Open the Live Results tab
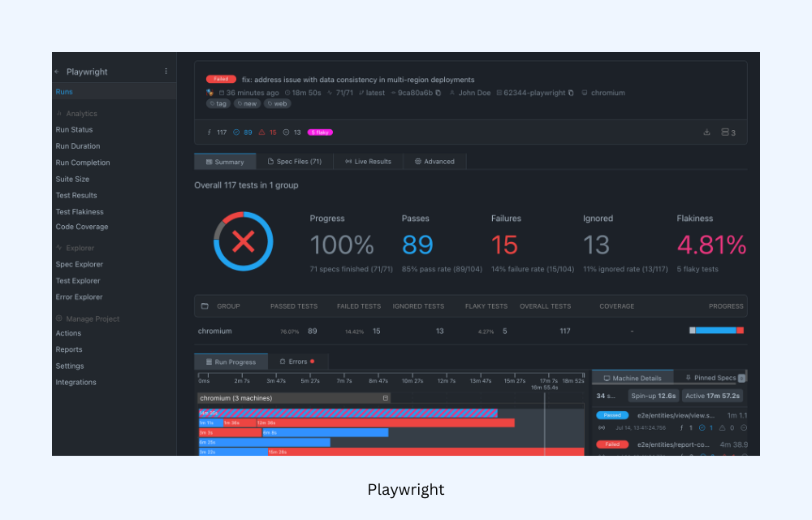 click(368, 162)
